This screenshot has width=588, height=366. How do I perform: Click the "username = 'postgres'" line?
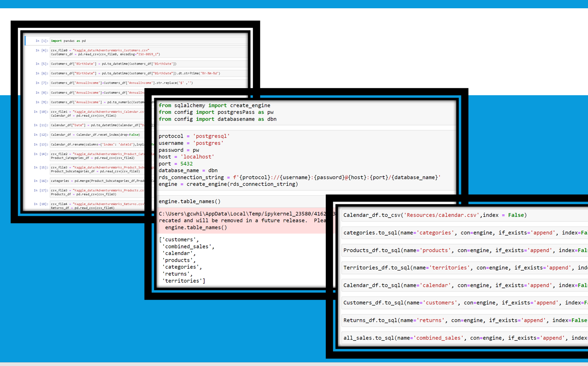[x=191, y=143]
